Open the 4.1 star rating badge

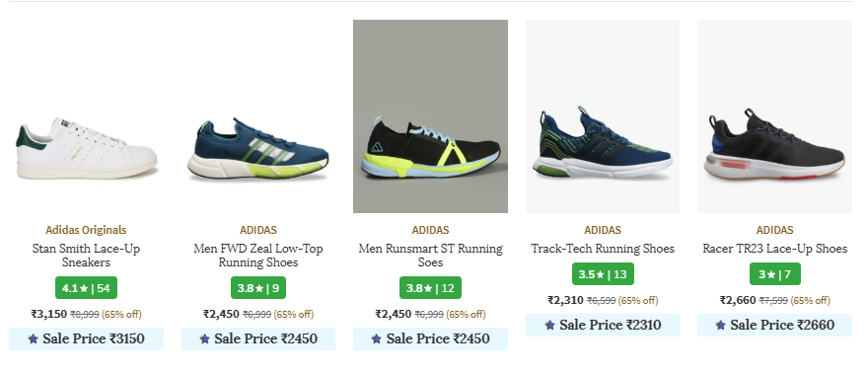(87, 288)
